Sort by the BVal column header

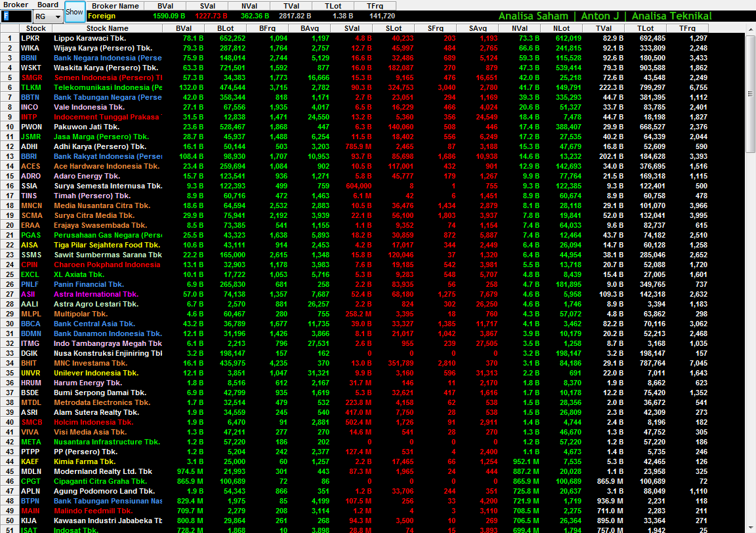183,28
